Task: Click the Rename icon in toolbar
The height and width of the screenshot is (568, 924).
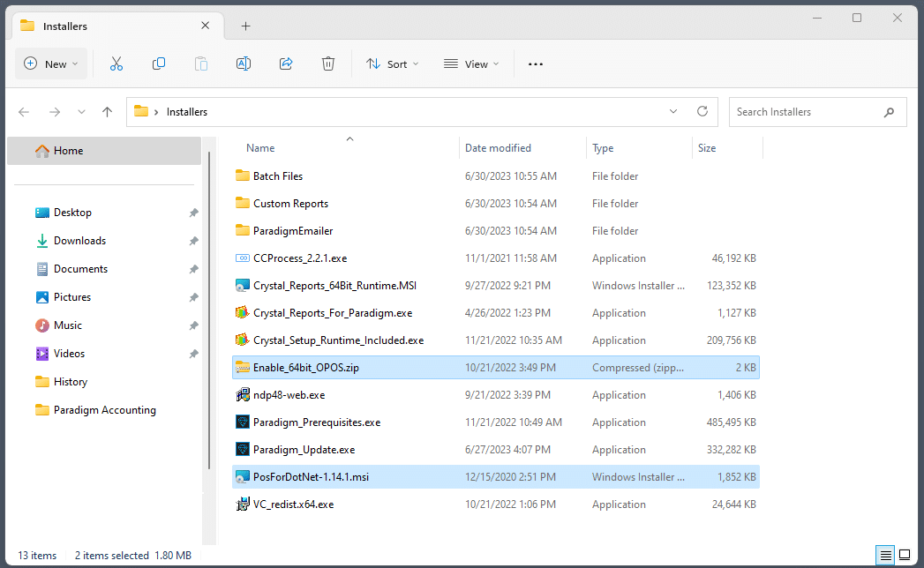Action: tap(244, 64)
